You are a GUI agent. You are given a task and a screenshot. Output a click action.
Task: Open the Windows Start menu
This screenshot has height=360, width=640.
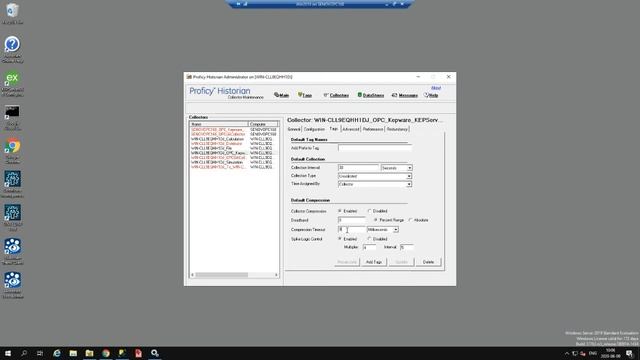point(8,353)
